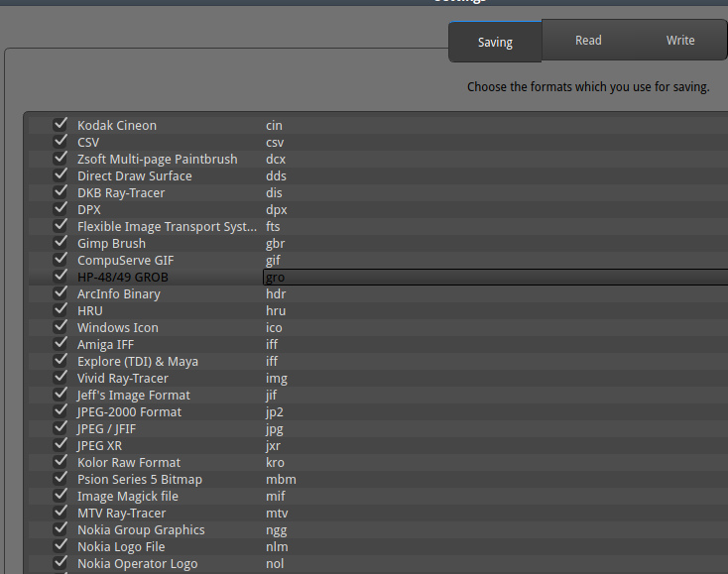The width and height of the screenshot is (728, 574).
Task: Uncheck the DKB Ray-Tracer checkbox
Action: (61, 191)
